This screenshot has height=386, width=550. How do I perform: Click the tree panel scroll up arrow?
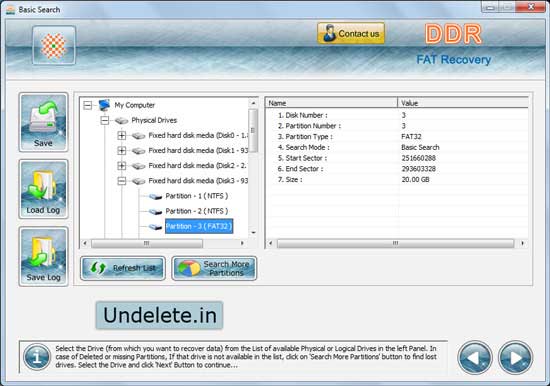coord(253,103)
